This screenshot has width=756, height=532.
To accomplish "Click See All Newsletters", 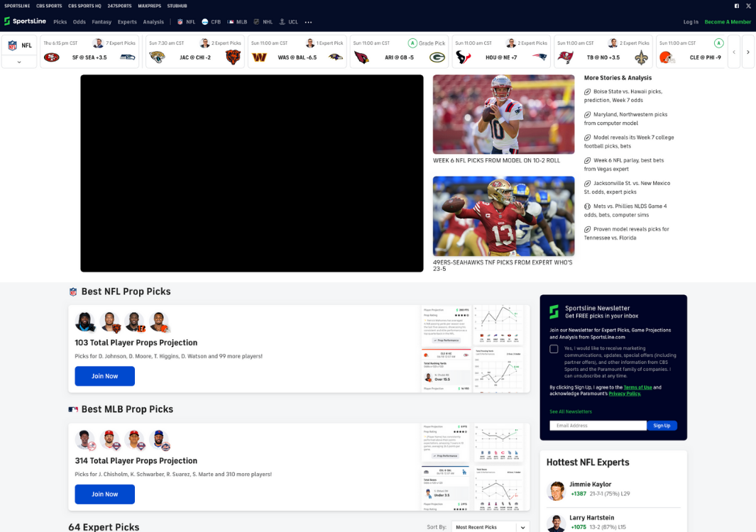I will point(571,411).
